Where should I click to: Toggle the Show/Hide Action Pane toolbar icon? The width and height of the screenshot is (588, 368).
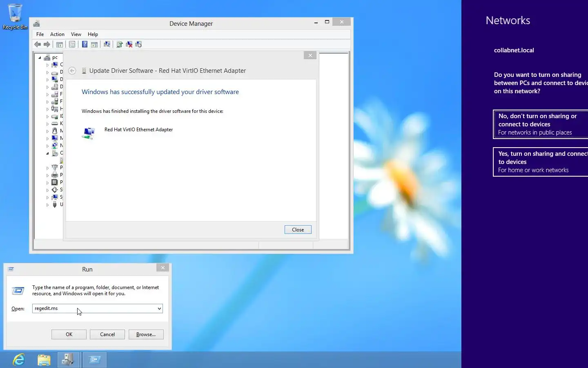coord(94,44)
